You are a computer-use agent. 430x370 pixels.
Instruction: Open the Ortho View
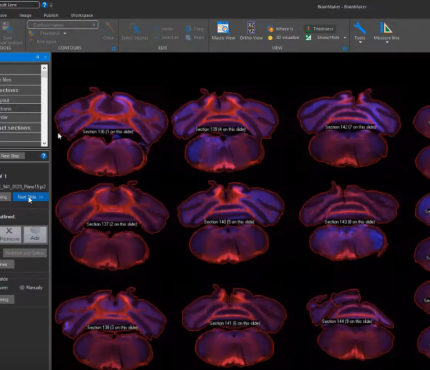click(x=251, y=31)
